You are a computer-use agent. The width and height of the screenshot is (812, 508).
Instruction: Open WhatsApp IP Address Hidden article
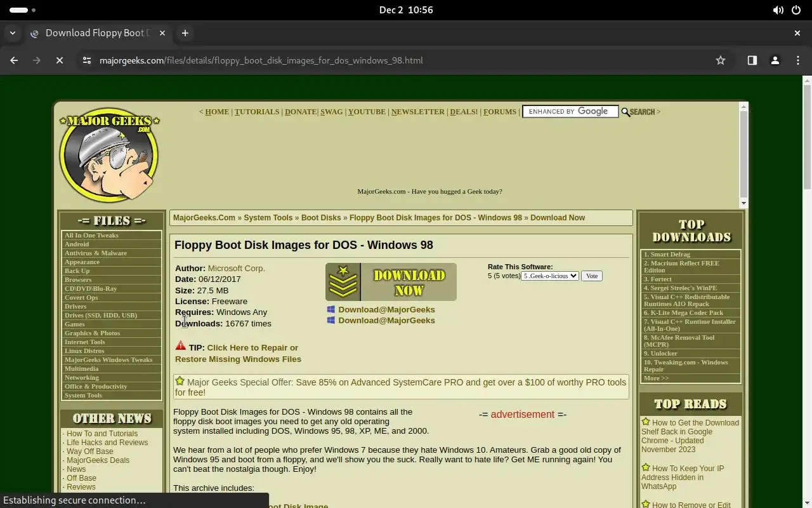coord(683,478)
